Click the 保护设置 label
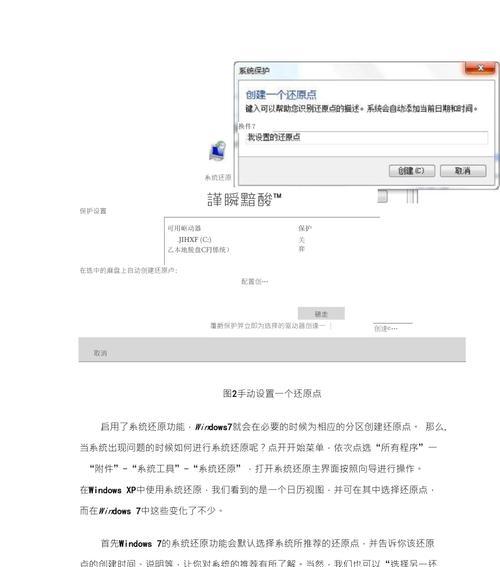This screenshot has width=500, height=567. click(93, 211)
